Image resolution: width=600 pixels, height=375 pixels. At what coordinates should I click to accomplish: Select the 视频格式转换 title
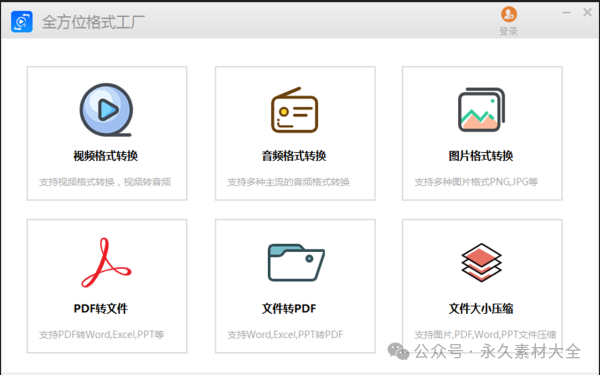point(106,156)
